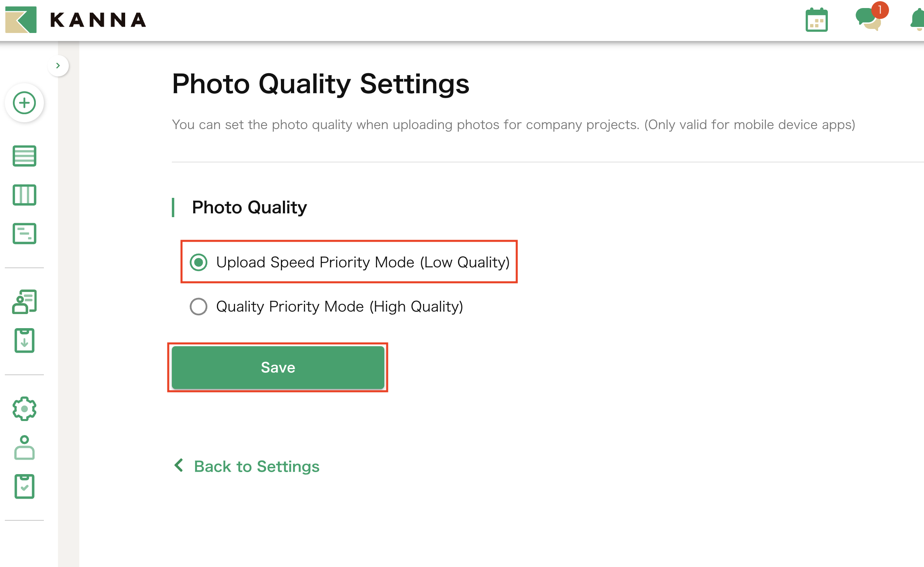Open the create new item button

pyautogui.click(x=24, y=103)
